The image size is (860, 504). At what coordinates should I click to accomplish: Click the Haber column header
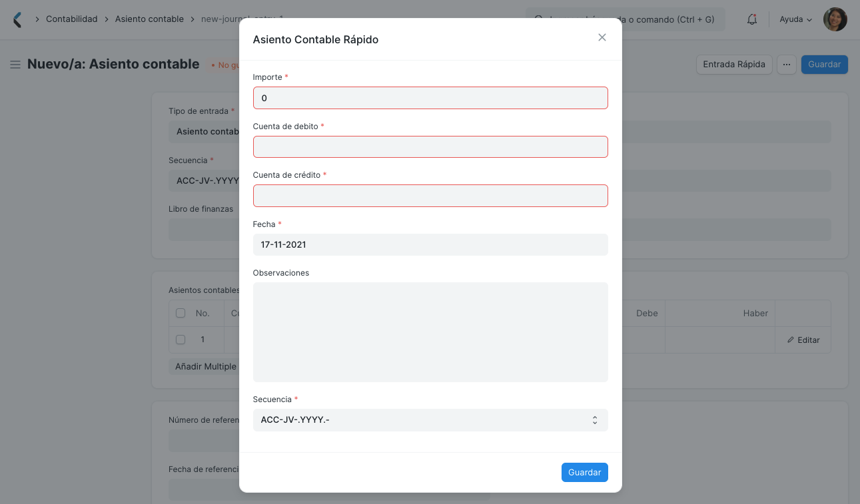point(756,313)
